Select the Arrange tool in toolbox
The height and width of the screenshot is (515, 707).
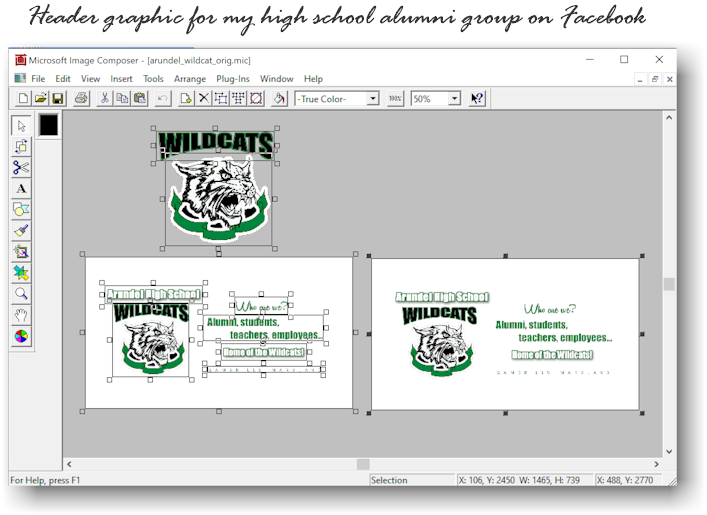pos(21,147)
